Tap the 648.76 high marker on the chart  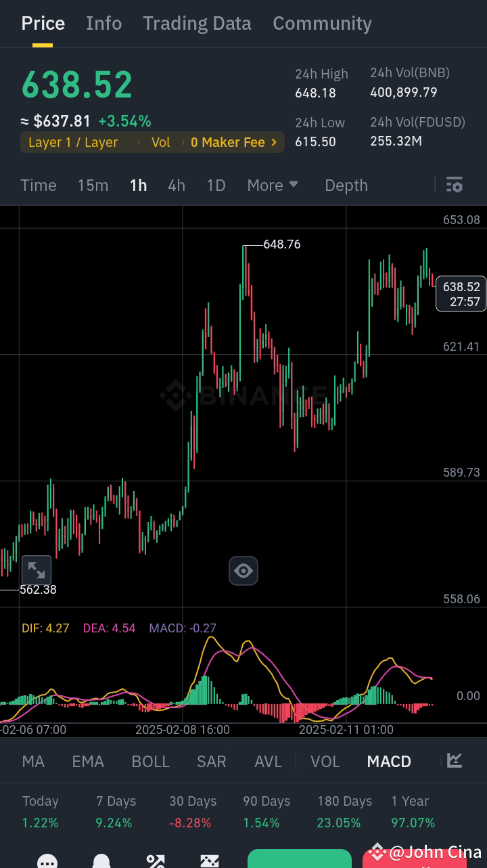pyautogui.click(x=281, y=244)
